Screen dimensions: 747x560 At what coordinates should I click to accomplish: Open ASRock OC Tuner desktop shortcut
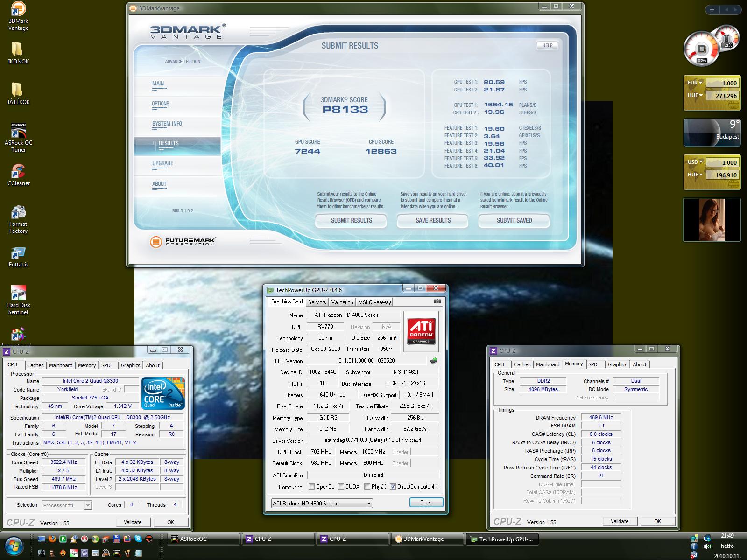tap(18, 131)
